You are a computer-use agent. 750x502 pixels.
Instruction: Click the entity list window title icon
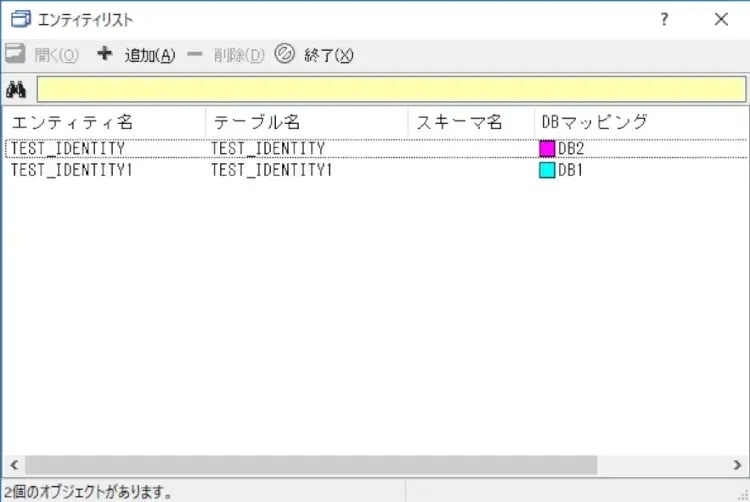(19, 19)
